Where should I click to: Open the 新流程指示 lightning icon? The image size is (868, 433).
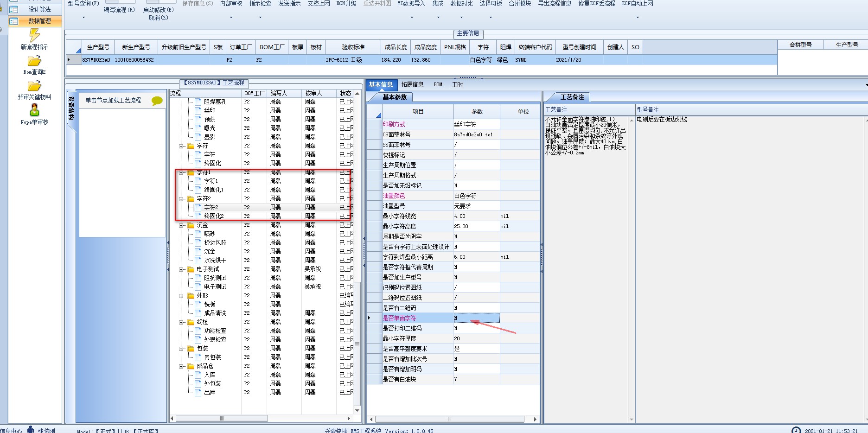point(34,35)
